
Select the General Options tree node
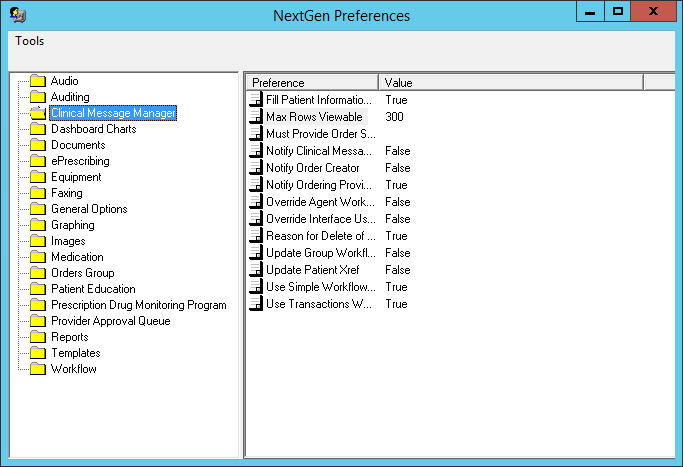click(89, 209)
